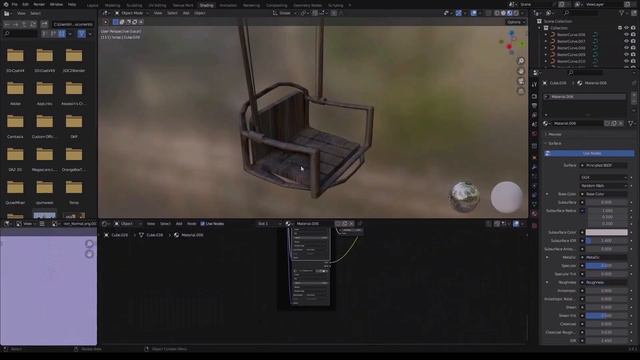Screen dimensions: 640x360
Task: Adjust the Sheen Tint slider
Action: click(x=607, y=316)
